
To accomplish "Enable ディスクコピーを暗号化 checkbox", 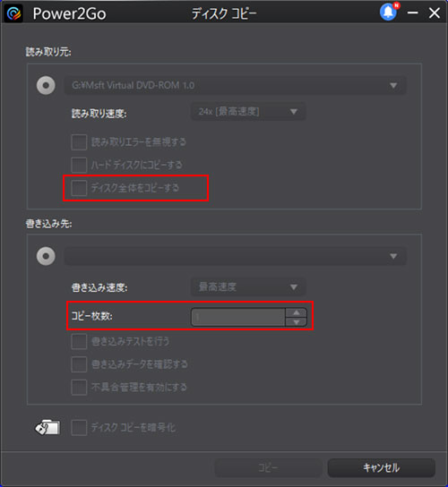I will [x=79, y=428].
